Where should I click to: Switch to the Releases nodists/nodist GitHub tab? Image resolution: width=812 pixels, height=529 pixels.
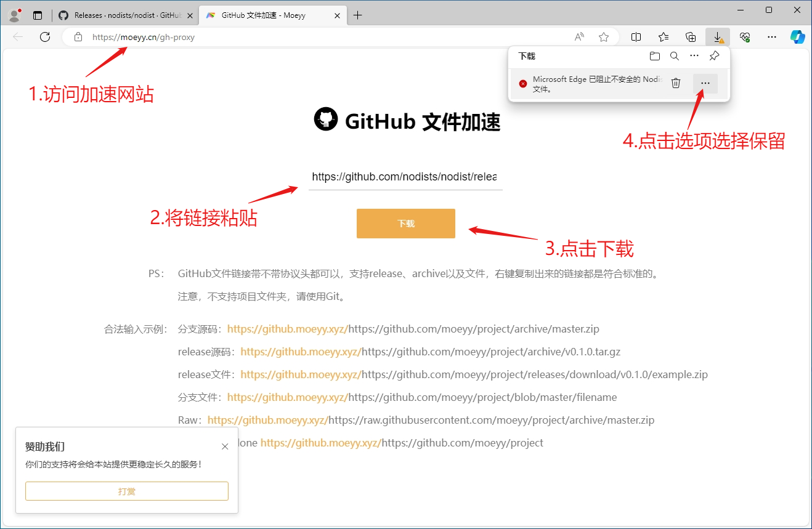click(x=126, y=15)
